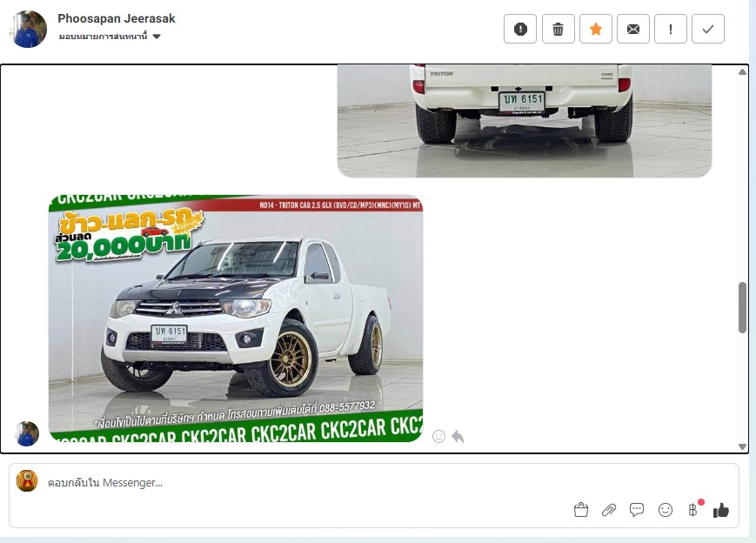Screen dimensions: 756x543
Task: Open the shopping bag products icon
Action: [581, 510]
